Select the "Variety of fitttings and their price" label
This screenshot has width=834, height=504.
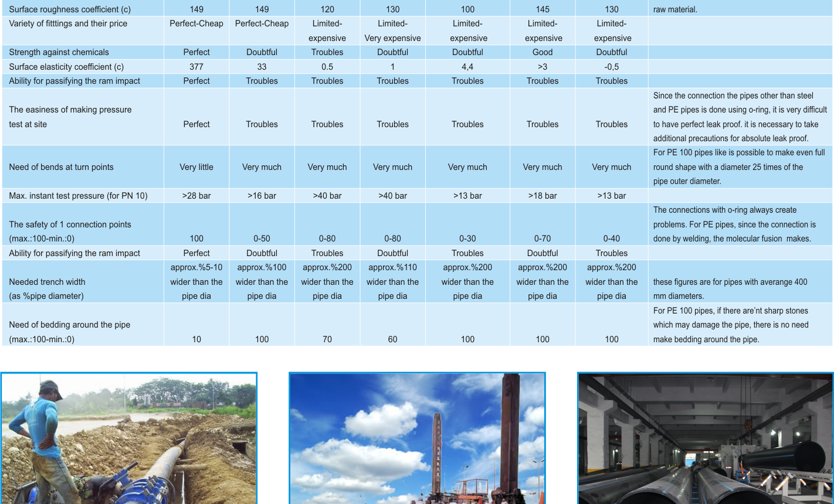point(68,23)
